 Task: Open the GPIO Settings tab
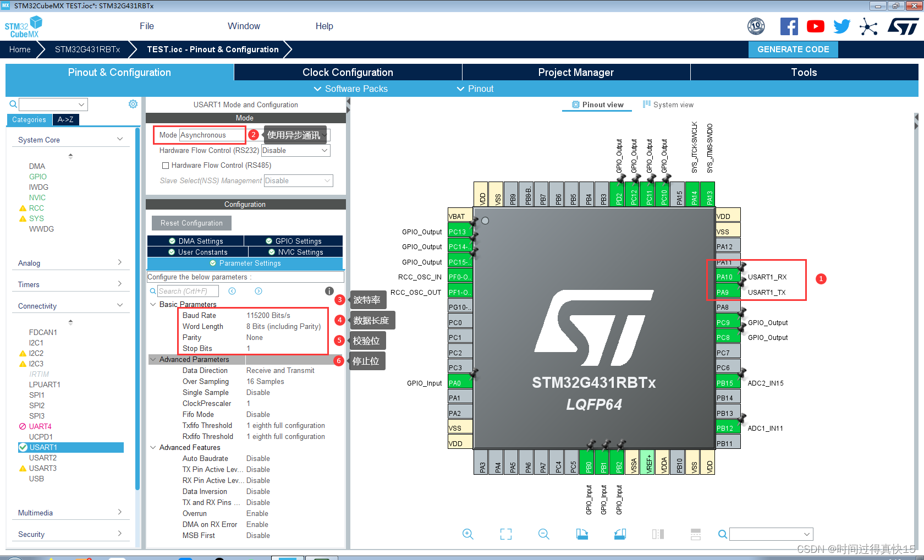294,241
